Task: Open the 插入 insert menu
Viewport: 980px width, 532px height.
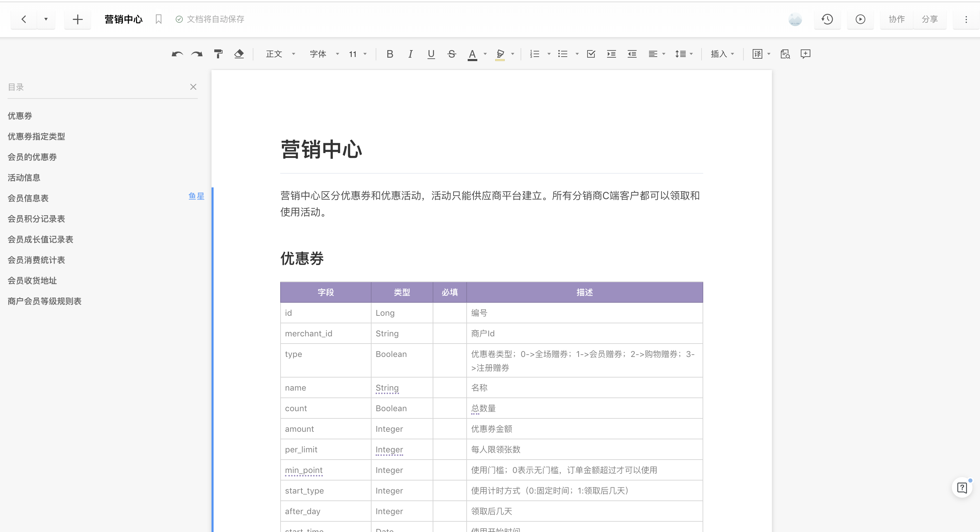Action: coord(722,54)
